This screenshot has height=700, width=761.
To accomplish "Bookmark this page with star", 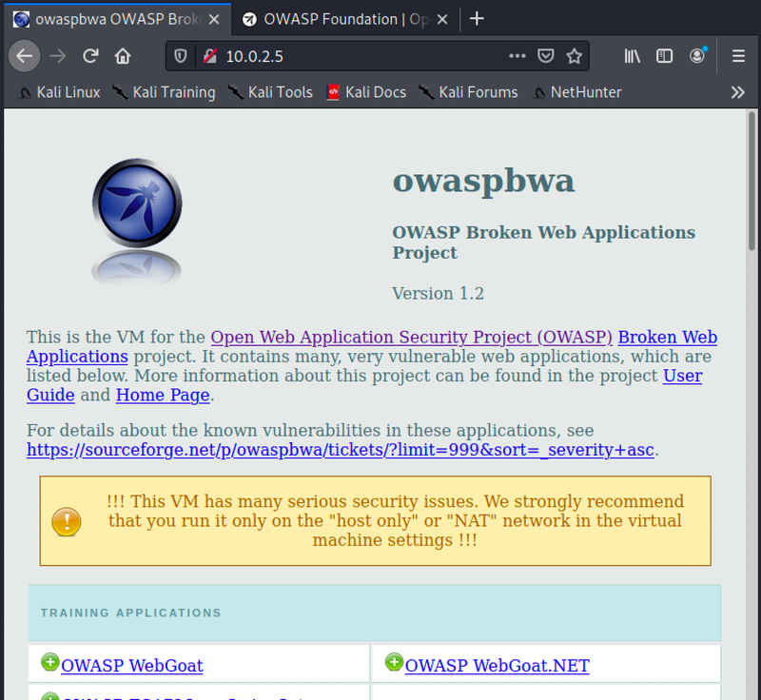I will coord(575,56).
